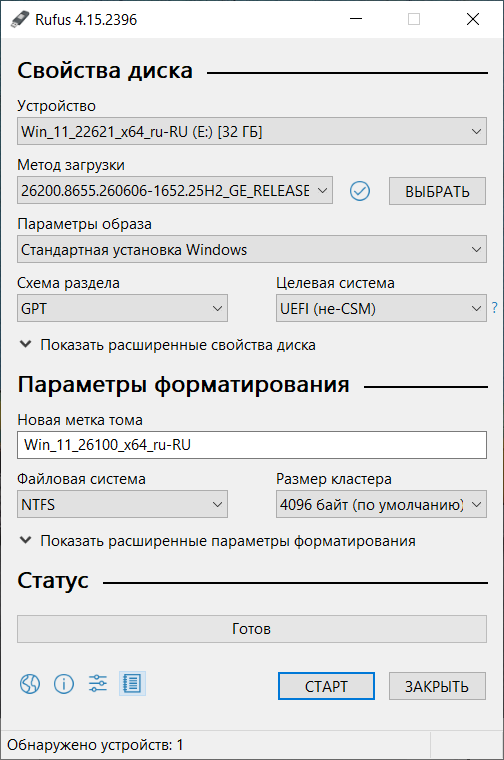Screen dimensions: 504x760
Task: Click the Свойства диска heading
Action: tap(105, 71)
